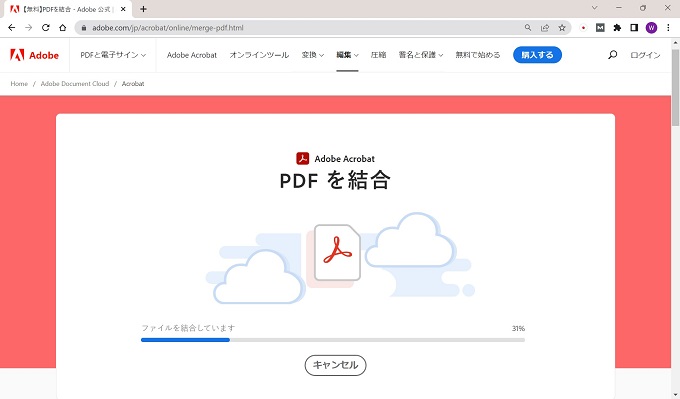Expand the PDFと電子サイン dropdown

113,55
